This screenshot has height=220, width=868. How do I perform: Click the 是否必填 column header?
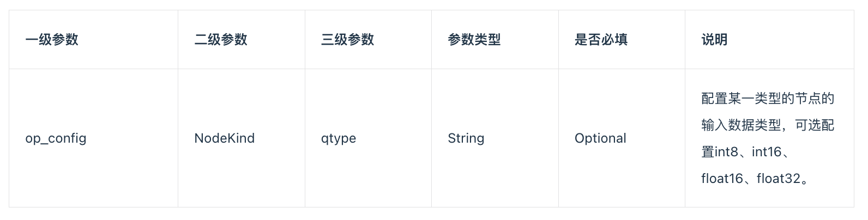click(601, 40)
